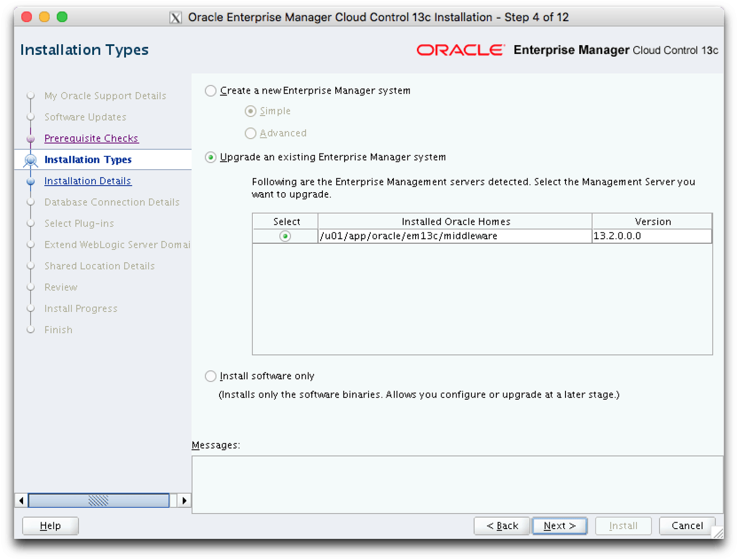Click the Back button
This screenshot has width=738, height=560.
click(x=502, y=526)
